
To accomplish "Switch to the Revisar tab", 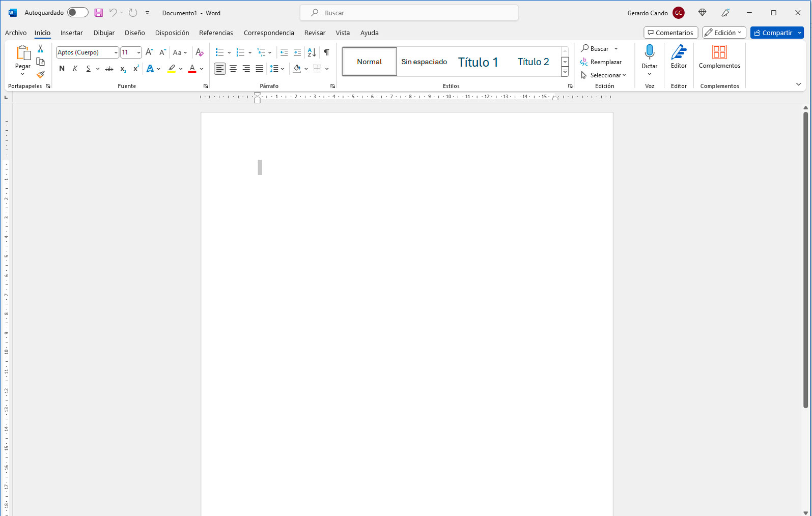I will [x=315, y=33].
